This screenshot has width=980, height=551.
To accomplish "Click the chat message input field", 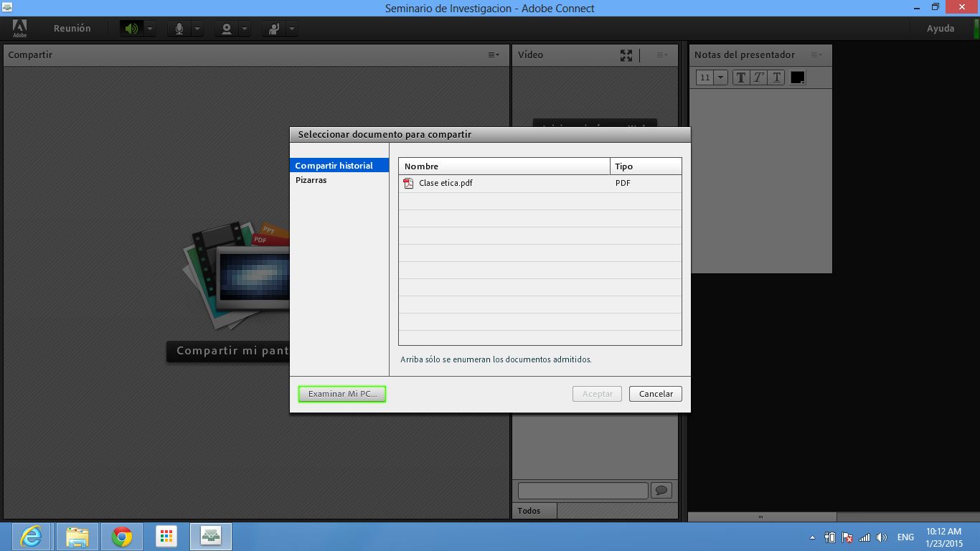I will click(x=583, y=491).
